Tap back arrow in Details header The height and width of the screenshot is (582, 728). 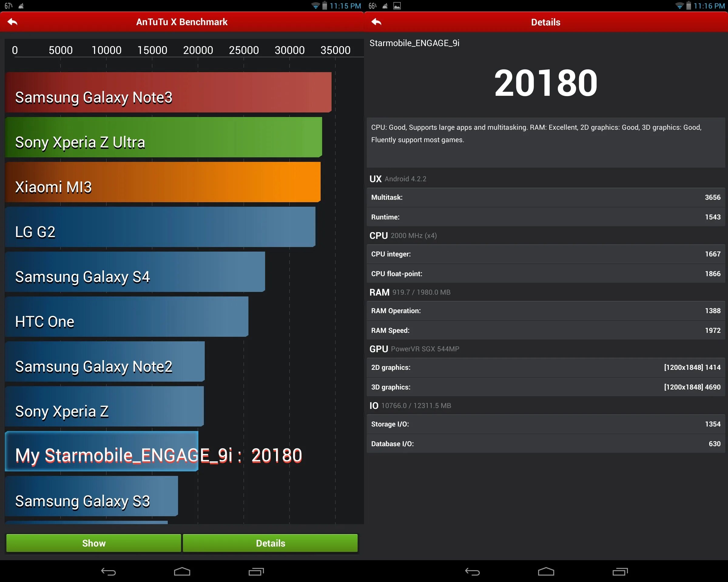tap(376, 22)
